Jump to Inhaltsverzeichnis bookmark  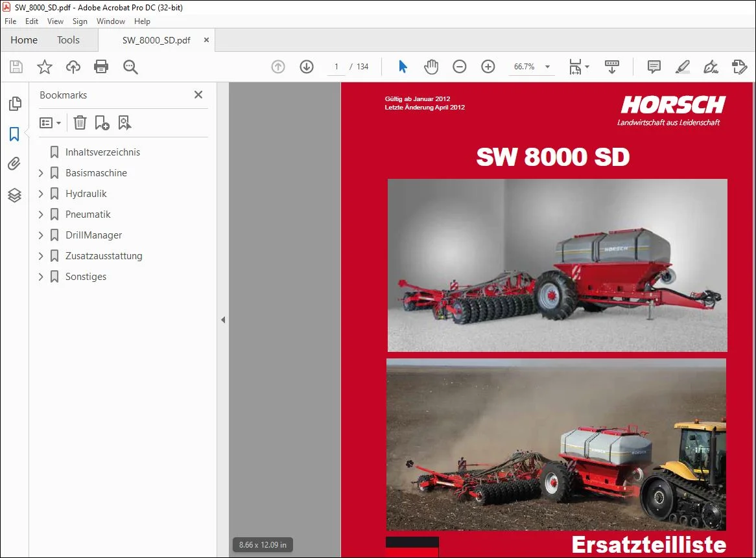coord(102,152)
